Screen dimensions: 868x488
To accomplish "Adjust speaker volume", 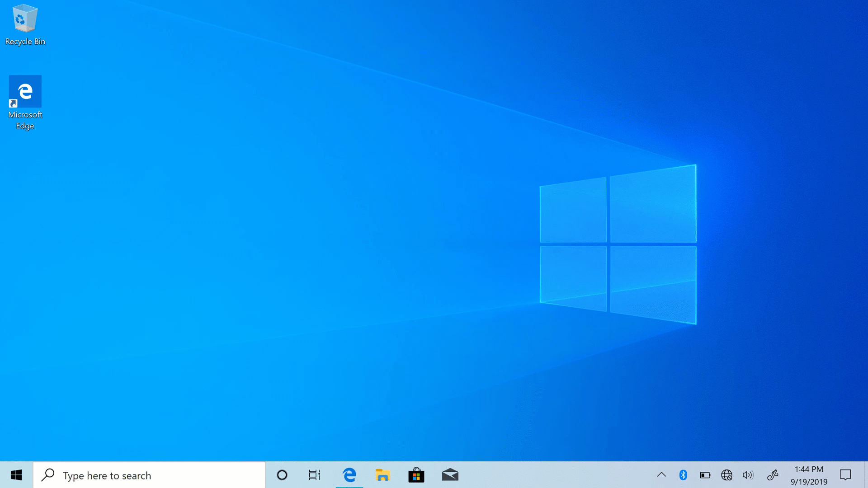I will coord(748,475).
